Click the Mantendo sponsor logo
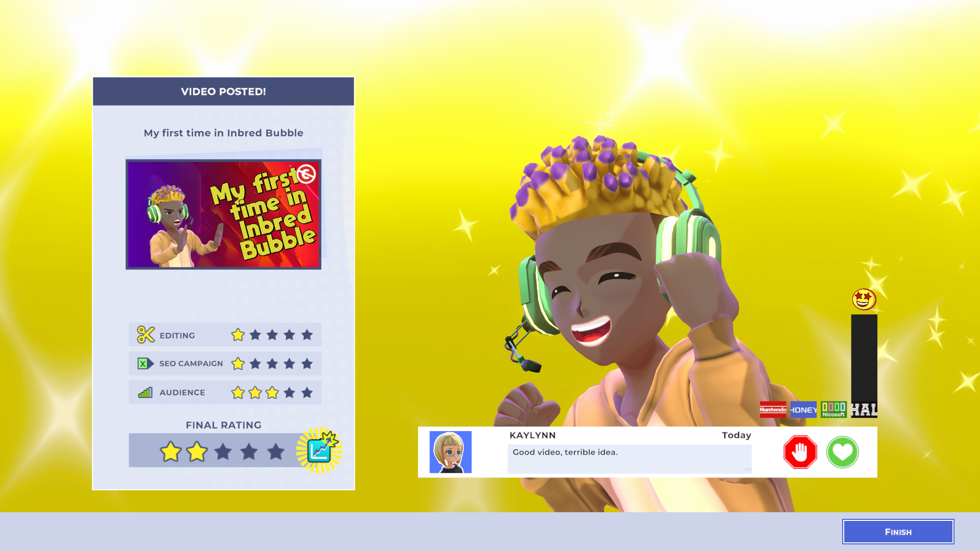 pyautogui.click(x=773, y=410)
